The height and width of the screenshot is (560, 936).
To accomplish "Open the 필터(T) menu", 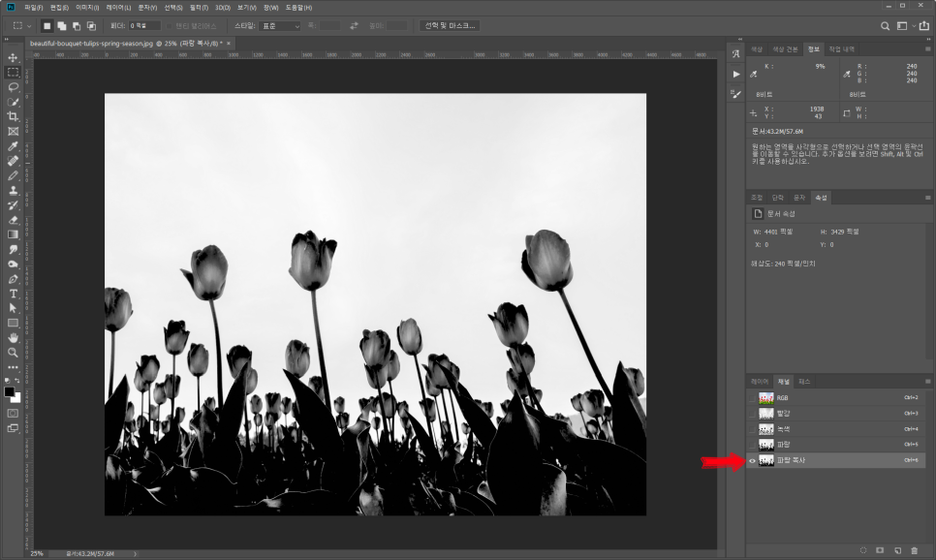I will (200, 7).
